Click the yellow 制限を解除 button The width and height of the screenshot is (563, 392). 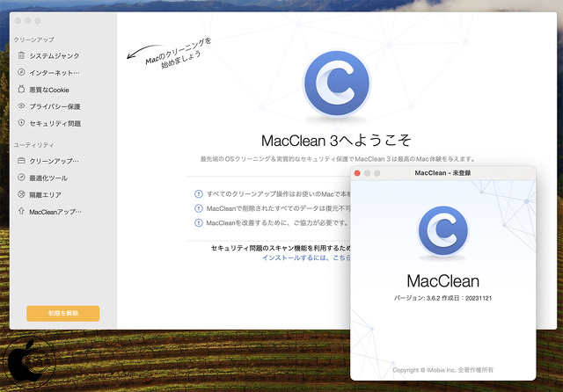[x=62, y=313]
